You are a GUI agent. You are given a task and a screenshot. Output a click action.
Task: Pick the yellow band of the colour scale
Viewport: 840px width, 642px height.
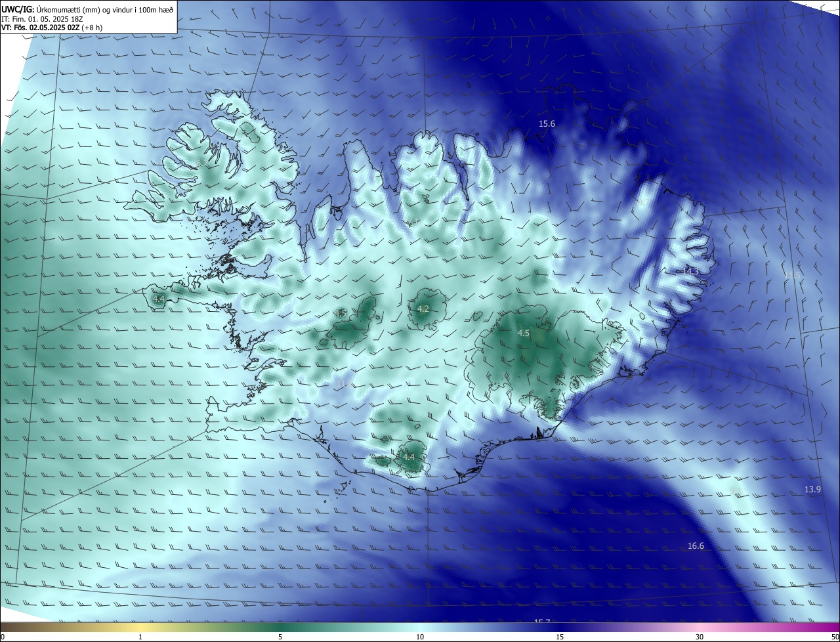(140, 627)
